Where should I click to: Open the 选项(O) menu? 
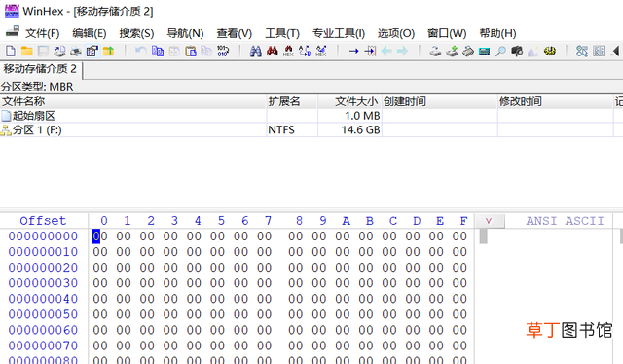(x=396, y=33)
